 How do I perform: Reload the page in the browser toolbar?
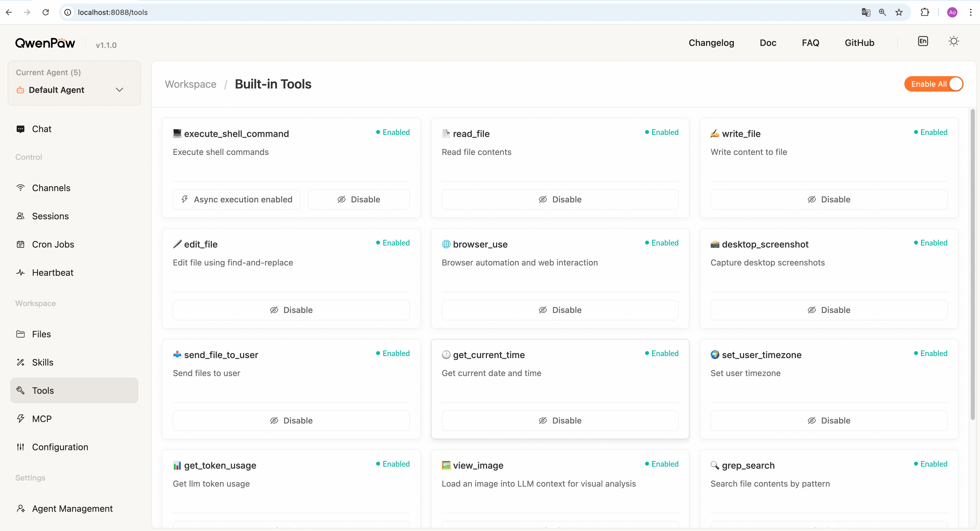tap(46, 12)
